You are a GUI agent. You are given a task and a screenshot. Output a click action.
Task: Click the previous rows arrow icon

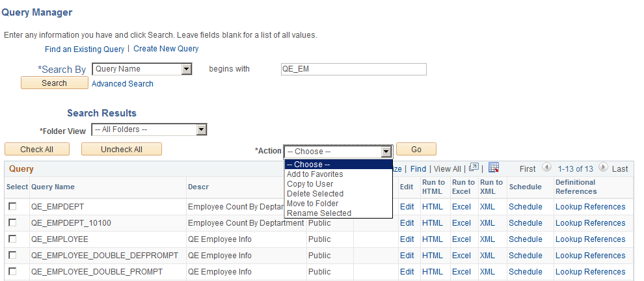coord(546,168)
